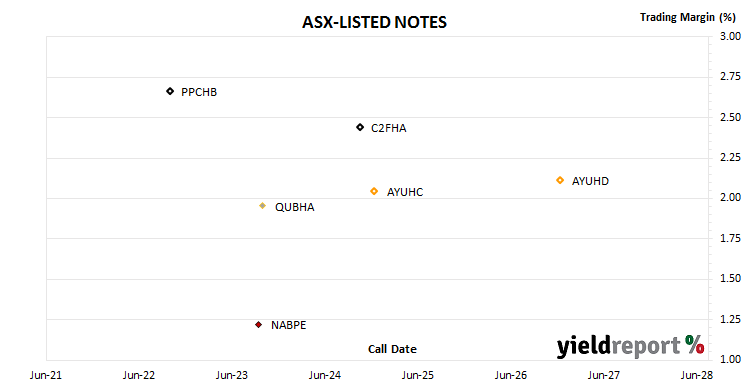Select the Call Date axis title
The image size is (750, 391).
(392, 349)
